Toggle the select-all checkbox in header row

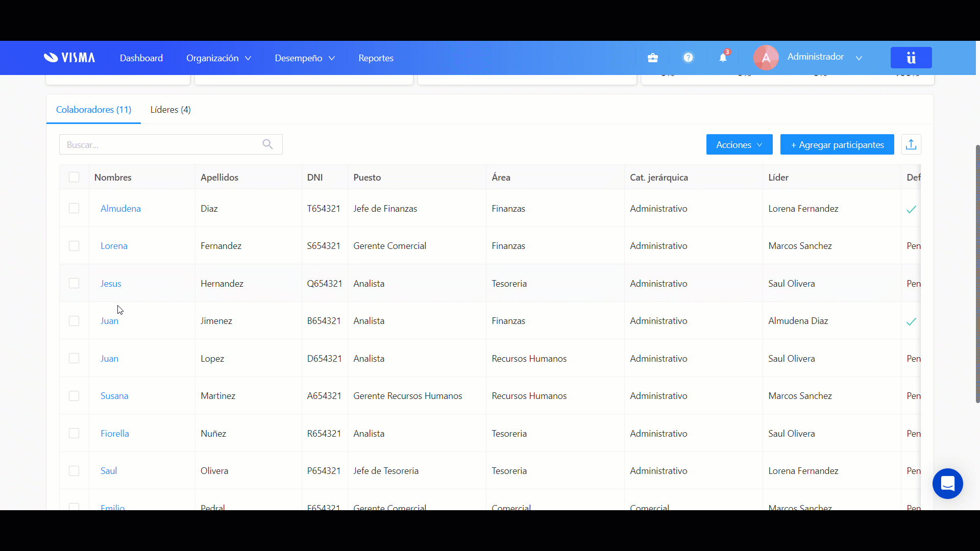(74, 177)
